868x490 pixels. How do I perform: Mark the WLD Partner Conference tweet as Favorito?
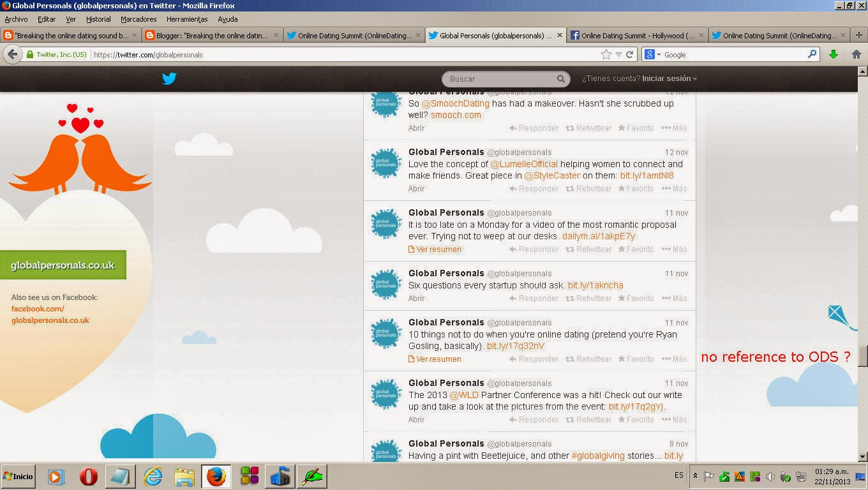pyautogui.click(x=636, y=420)
